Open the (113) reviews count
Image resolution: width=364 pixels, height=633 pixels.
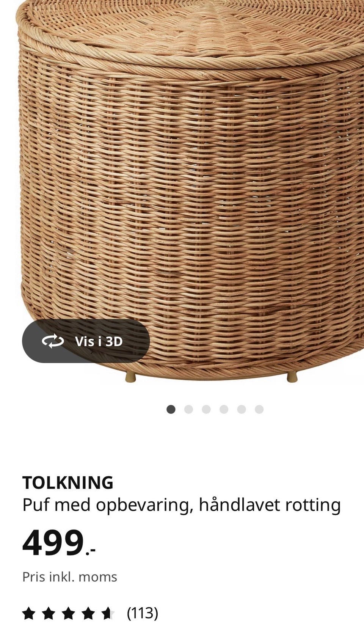pyautogui.click(x=143, y=613)
